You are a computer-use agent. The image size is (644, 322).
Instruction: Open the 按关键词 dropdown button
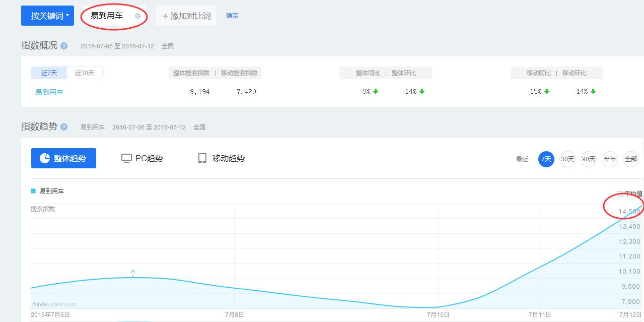pyautogui.click(x=47, y=16)
